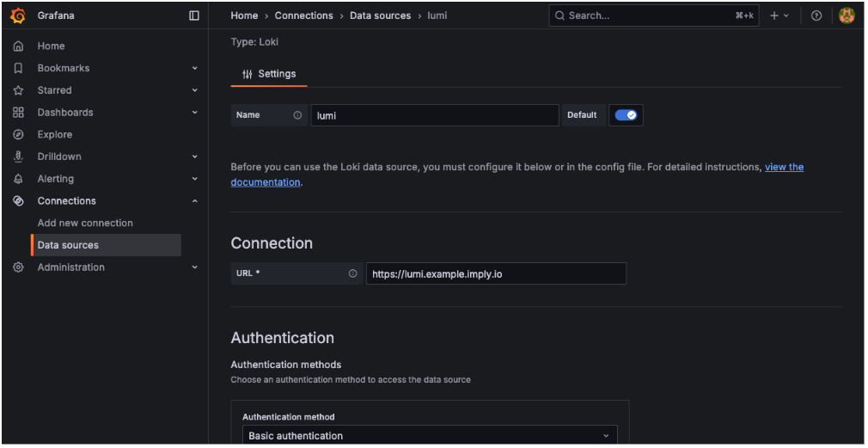Go to Connections breadcrumb
The height and width of the screenshot is (448, 868).
click(x=304, y=15)
